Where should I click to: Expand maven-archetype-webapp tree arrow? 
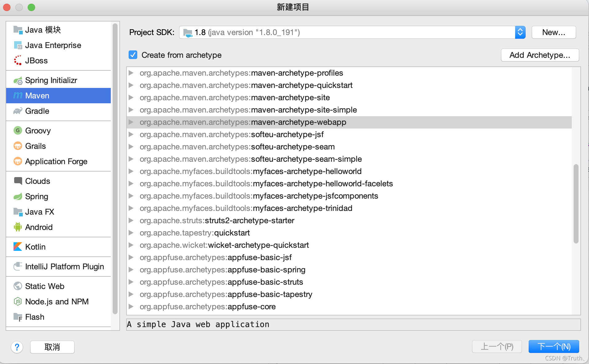[x=131, y=122]
